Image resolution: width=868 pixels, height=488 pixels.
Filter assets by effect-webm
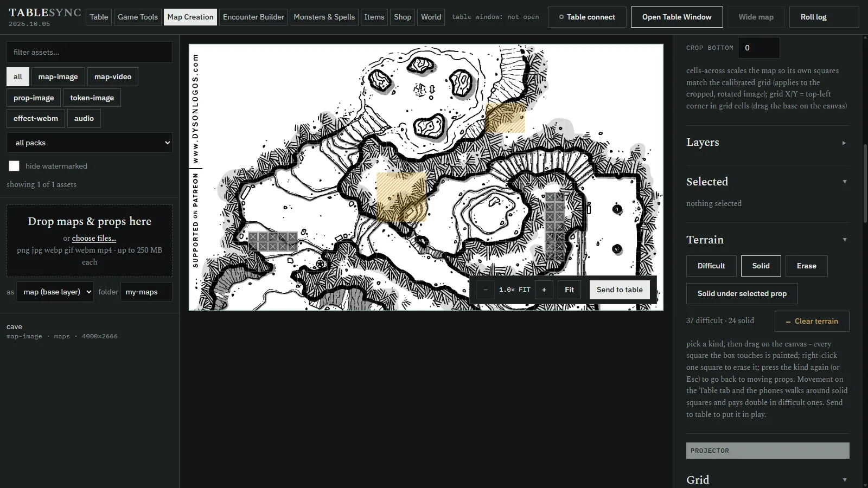click(x=36, y=118)
